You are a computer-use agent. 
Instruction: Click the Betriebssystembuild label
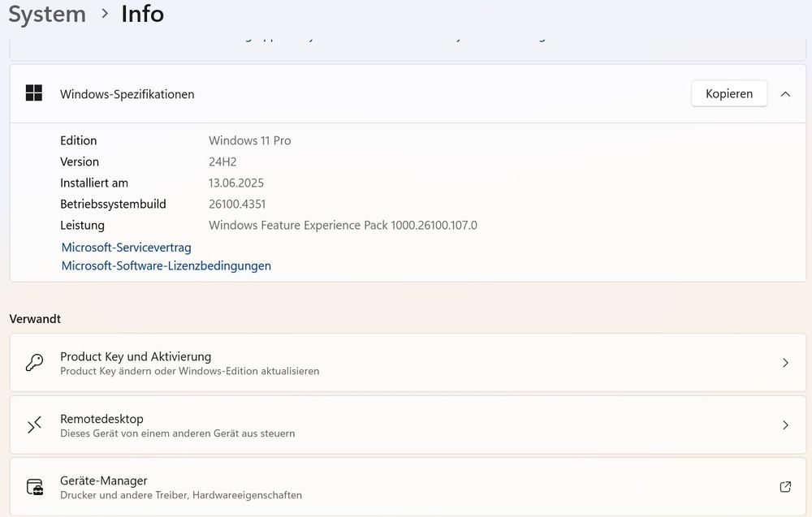(113, 204)
